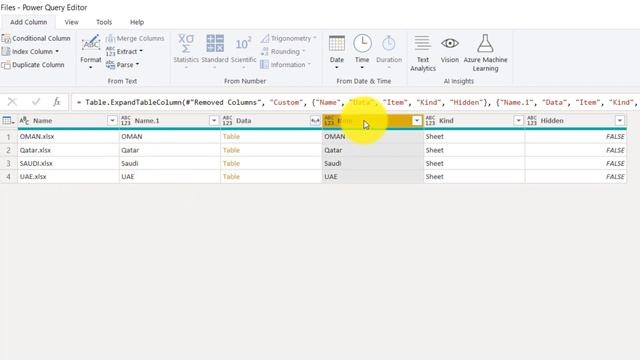Open the Index Column dropdown

(x=31, y=51)
